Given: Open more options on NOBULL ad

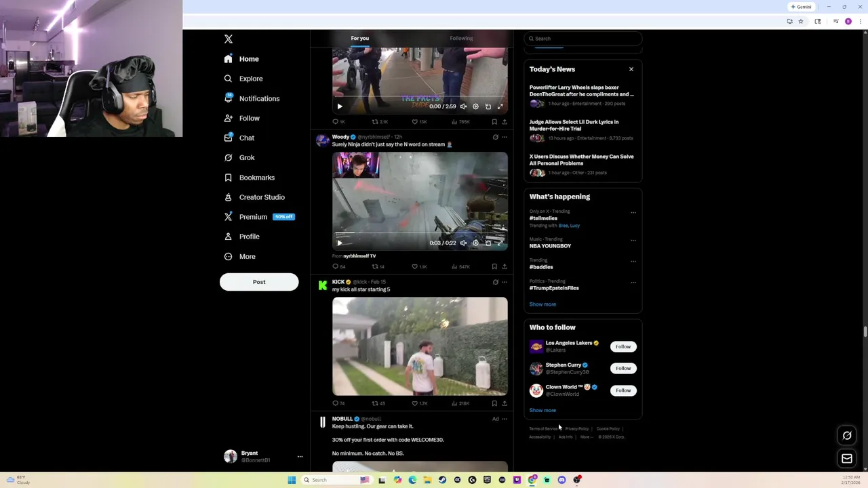Looking at the screenshot, I should tap(504, 419).
